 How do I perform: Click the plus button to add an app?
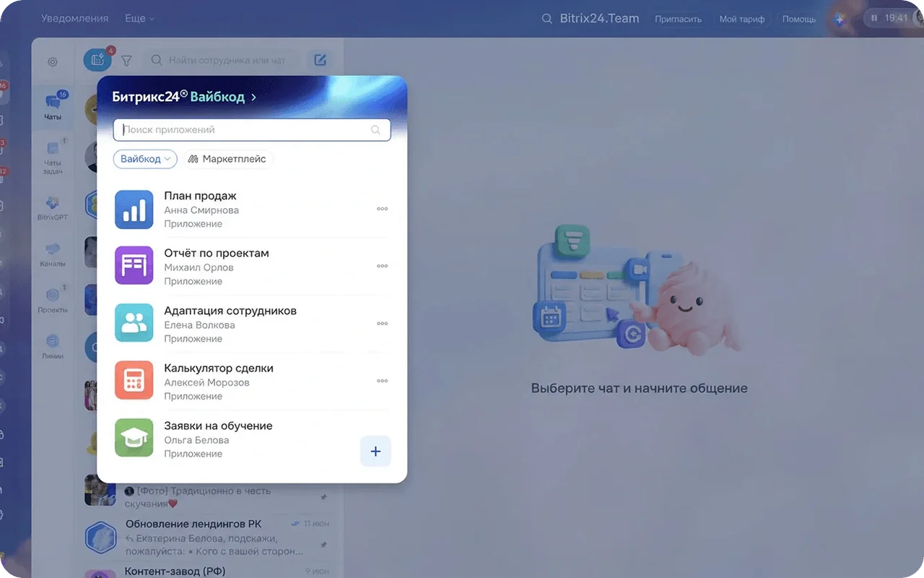(x=375, y=452)
